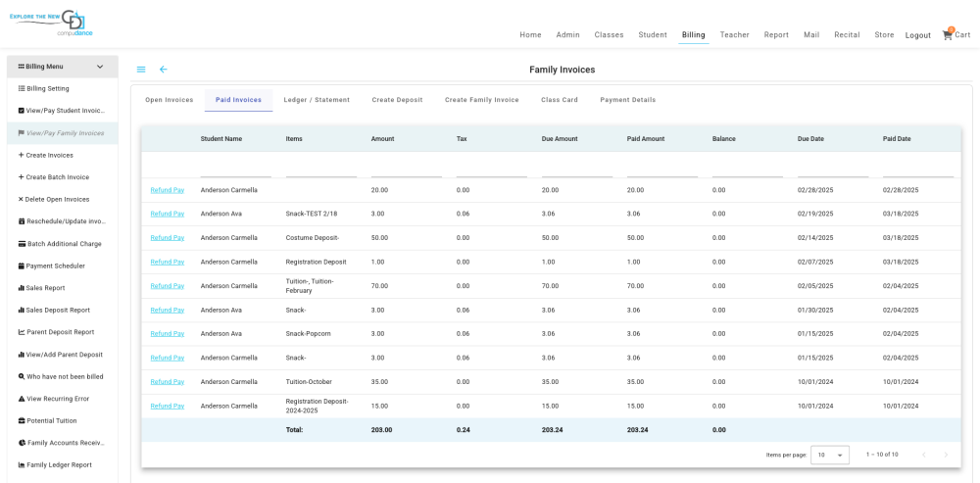
Task: Click Refund Pay for Registration Deposit-2024-2025 row
Action: click(168, 407)
